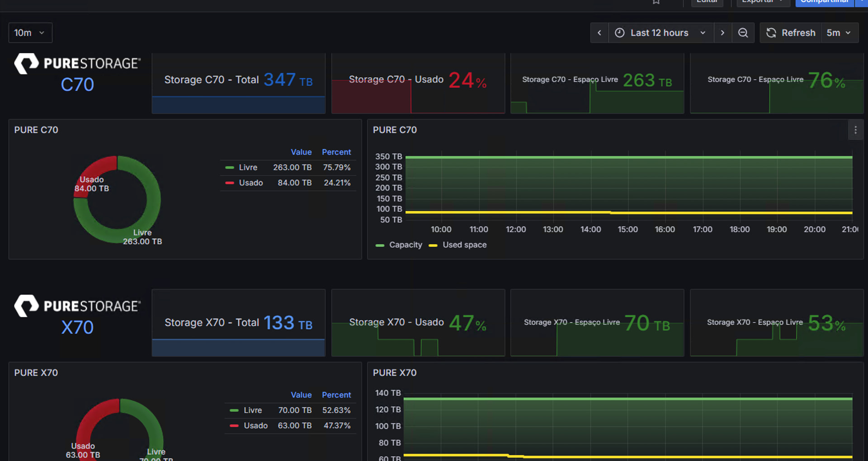
Task: Select the Storage C70 - Total stat panel
Action: pyautogui.click(x=238, y=83)
